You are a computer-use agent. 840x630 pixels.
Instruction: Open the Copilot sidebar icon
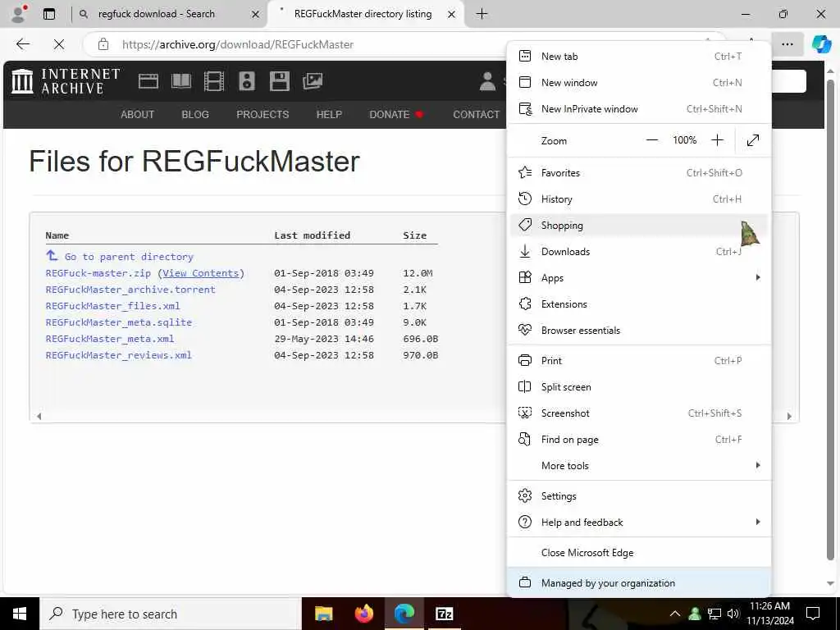tap(821, 44)
